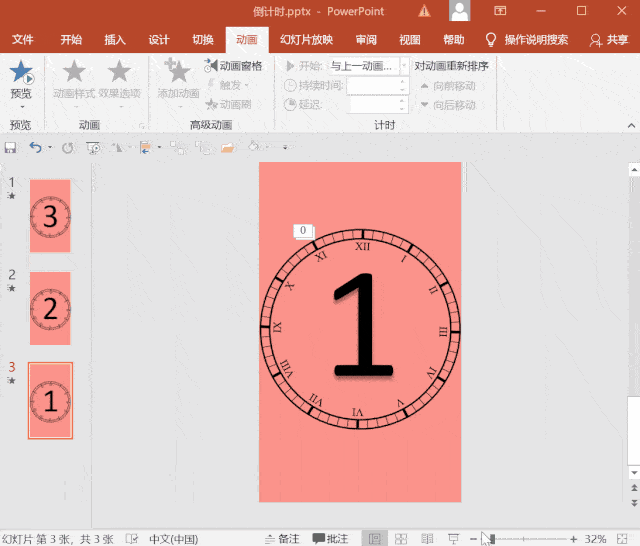Click the Save icon in quick access toolbar
640x546 pixels.
coord(11,147)
